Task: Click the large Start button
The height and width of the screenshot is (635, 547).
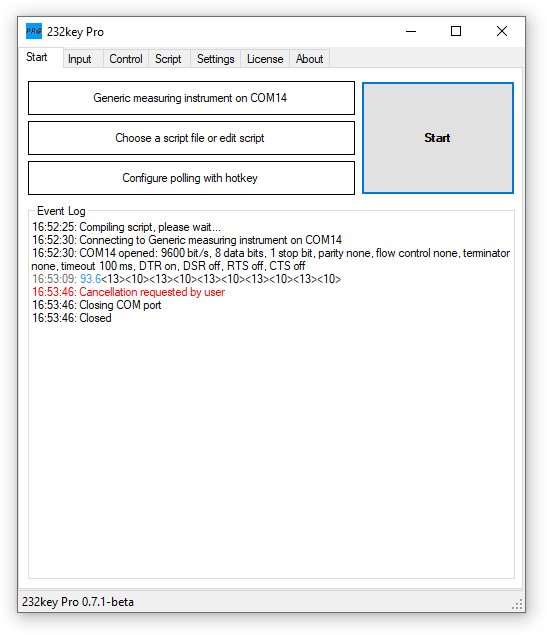Action: [438, 138]
